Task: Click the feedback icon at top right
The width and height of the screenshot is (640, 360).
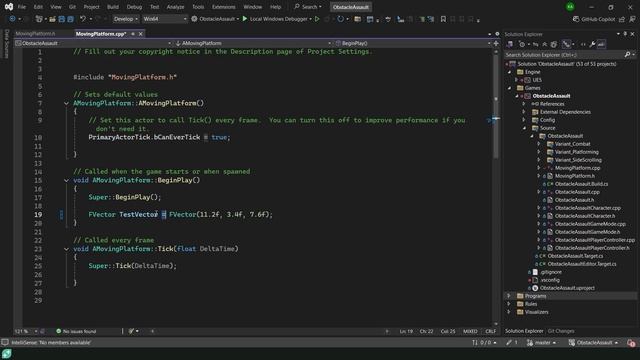Action: (x=632, y=19)
